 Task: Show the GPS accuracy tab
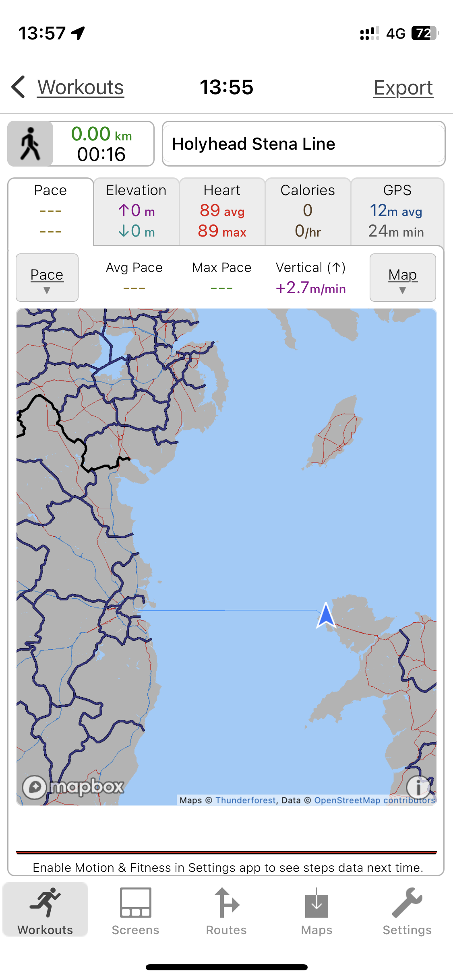point(397,211)
